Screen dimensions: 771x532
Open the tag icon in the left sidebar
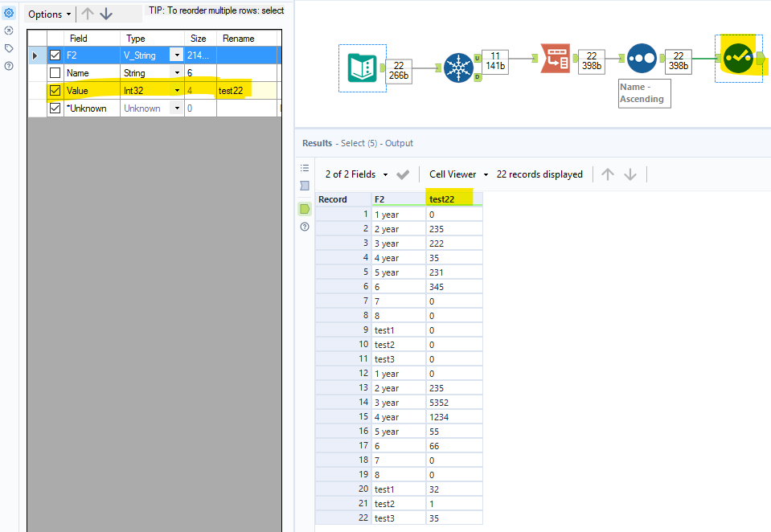[x=8, y=47]
